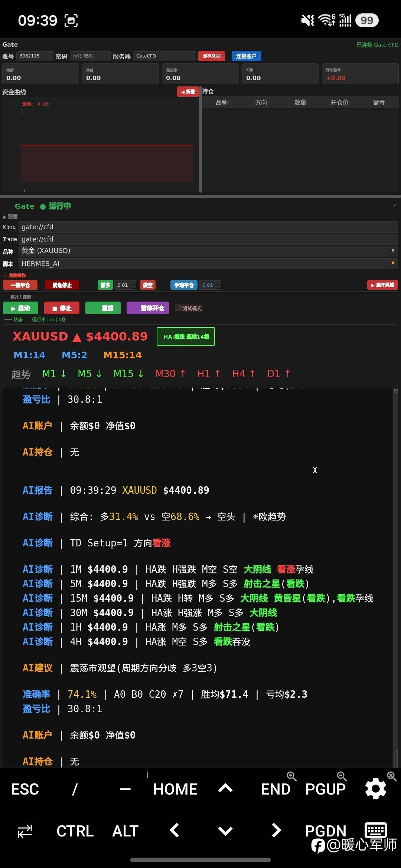Image resolution: width=401 pixels, height=868 pixels.
Task: Tap the Wi-Fi icon in status bar
Action: [327, 20]
